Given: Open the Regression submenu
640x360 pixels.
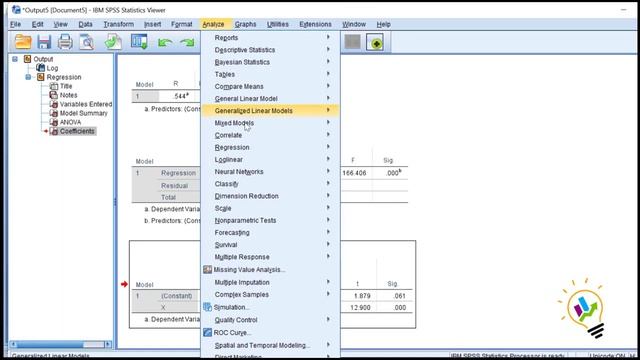Looking at the screenshot, I should click(270, 147).
